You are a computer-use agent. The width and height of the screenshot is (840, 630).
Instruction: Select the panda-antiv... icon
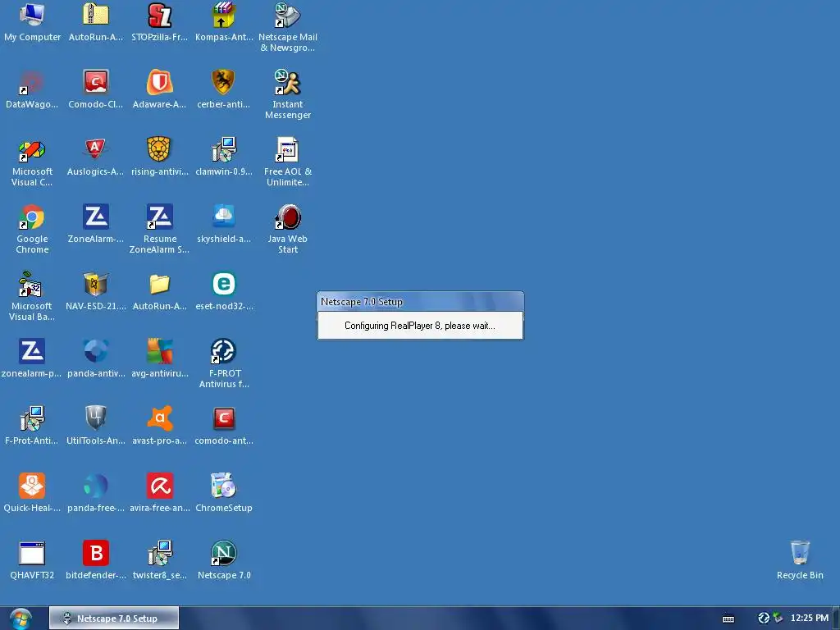(x=96, y=351)
